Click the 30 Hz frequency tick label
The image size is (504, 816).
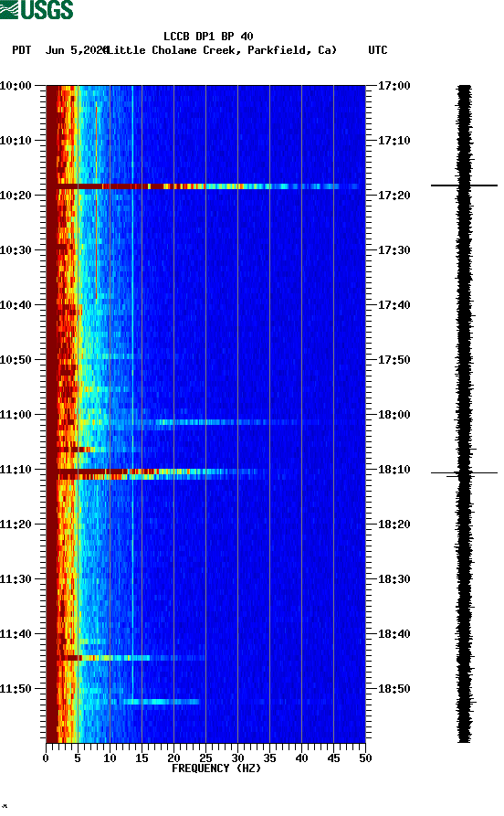pyautogui.click(x=237, y=758)
